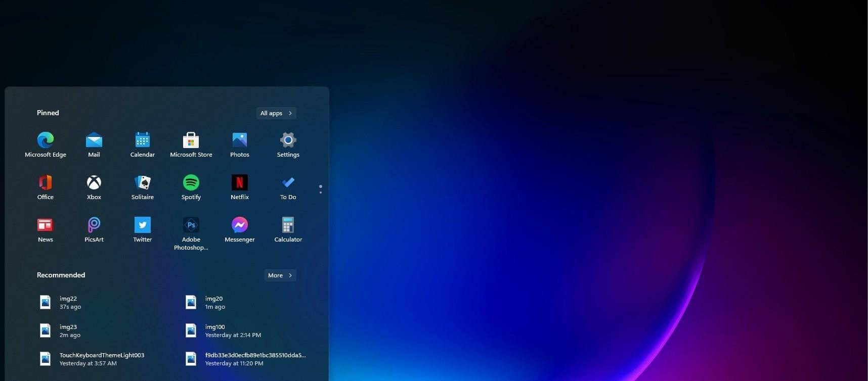Go to the next pinned apps page
The height and width of the screenshot is (381, 868).
(321, 192)
